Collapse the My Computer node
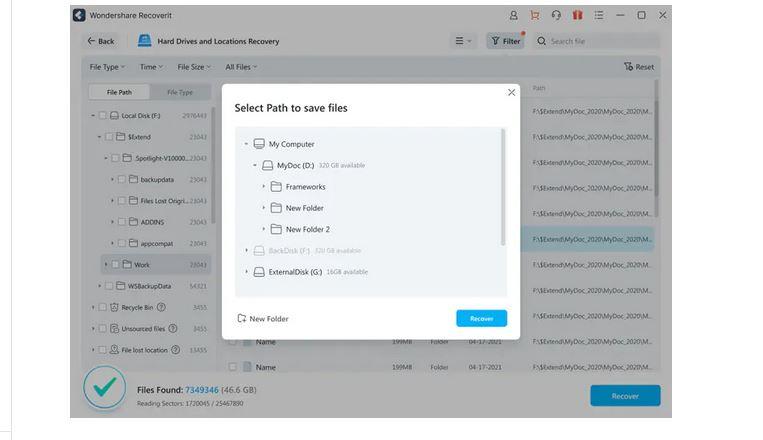This screenshot has height=440, width=763. coord(246,144)
